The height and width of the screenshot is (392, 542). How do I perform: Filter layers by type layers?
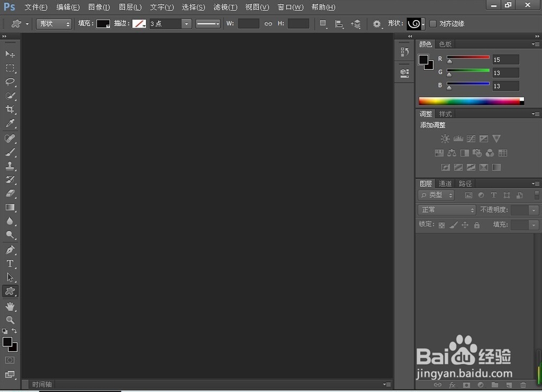494,195
